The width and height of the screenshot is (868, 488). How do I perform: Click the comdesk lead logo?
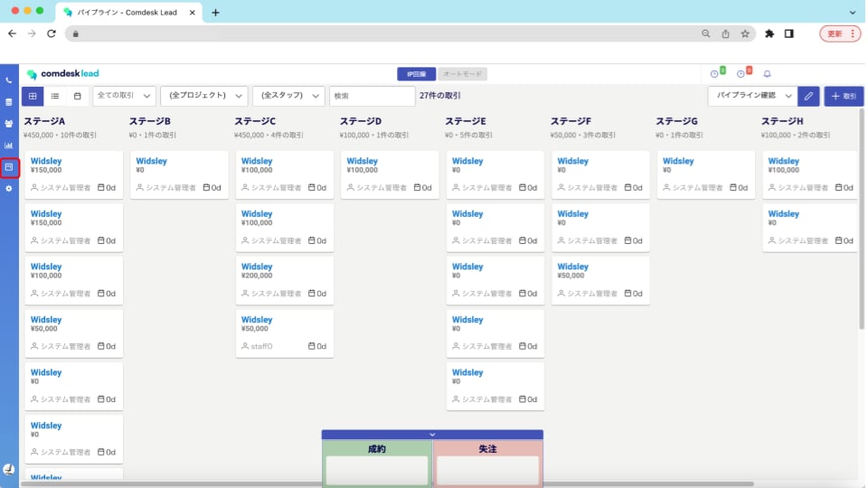point(62,73)
